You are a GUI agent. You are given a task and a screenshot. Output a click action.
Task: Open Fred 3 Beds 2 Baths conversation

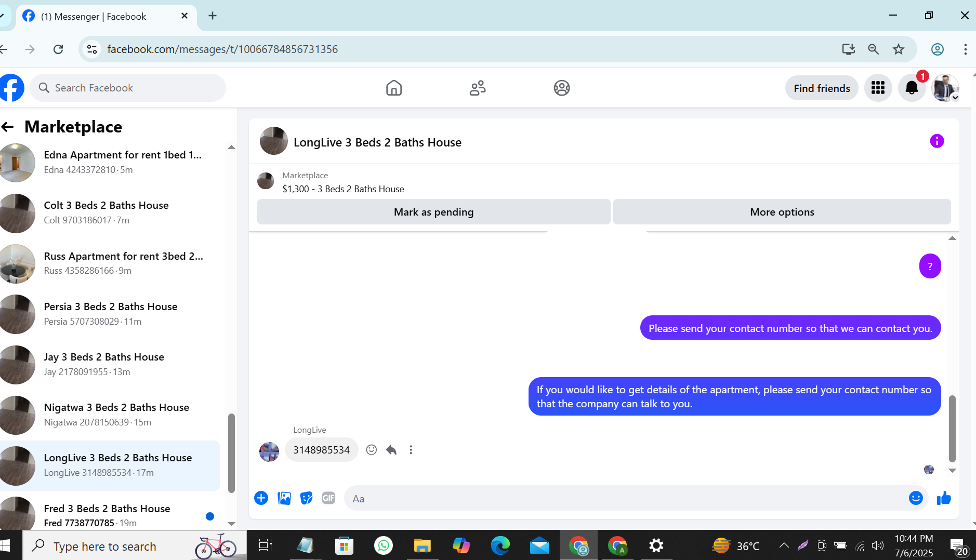pos(110,513)
